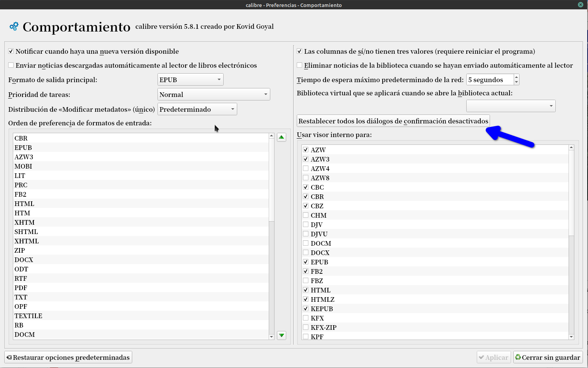Check KFX-ZIP viewer checkbox

click(x=306, y=328)
